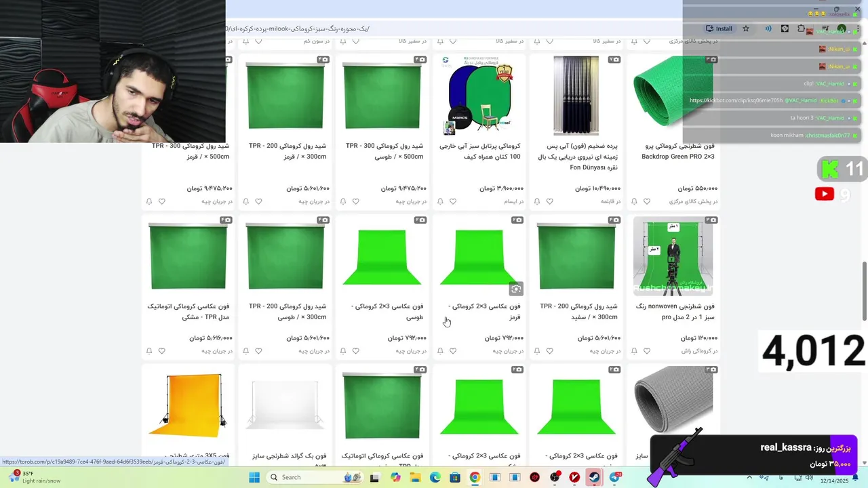Image resolution: width=868 pixels, height=488 pixels.
Task: Favorite the Backdrop Green PRO 2×3 product
Action: click(647, 201)
